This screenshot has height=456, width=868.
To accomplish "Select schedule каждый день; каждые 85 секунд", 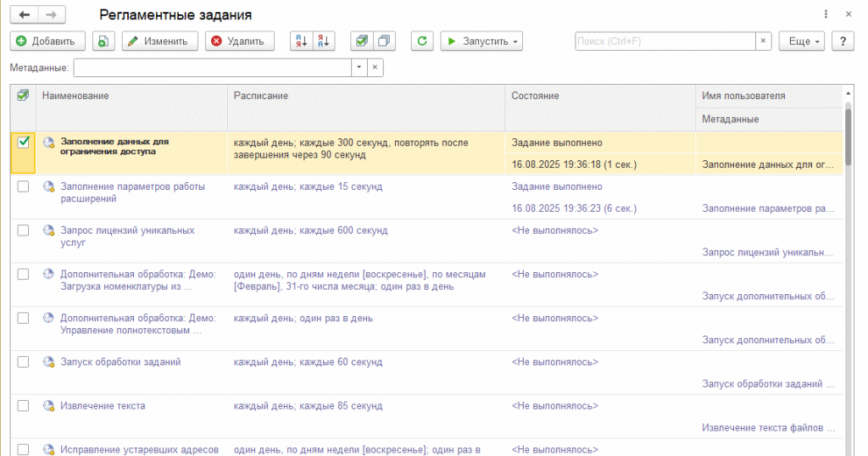I will (x=308, y=406).
